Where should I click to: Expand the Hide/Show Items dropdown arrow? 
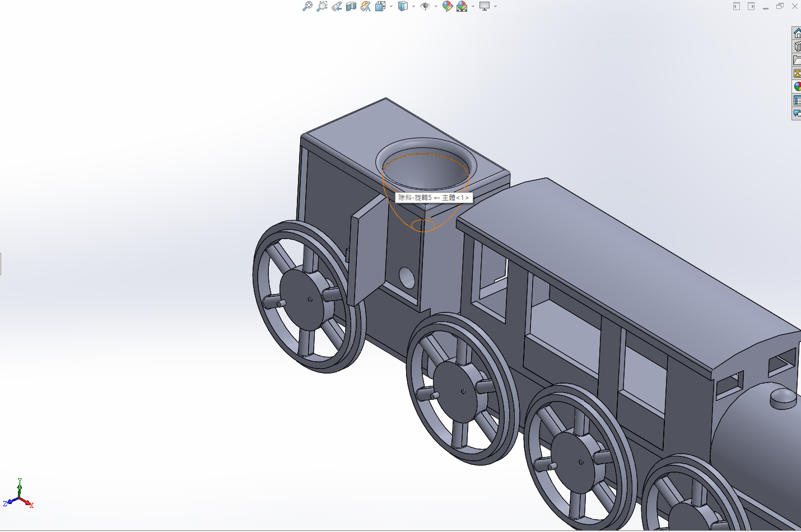click(x=436, y=7)
